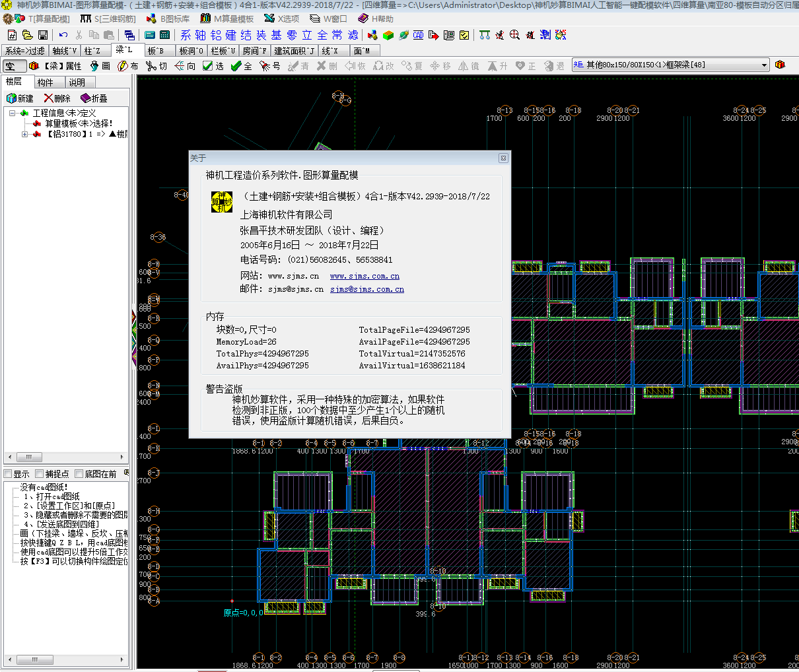Click the 画 draw tool
This screenshot has height=672, width=799.
coord(100,66)
